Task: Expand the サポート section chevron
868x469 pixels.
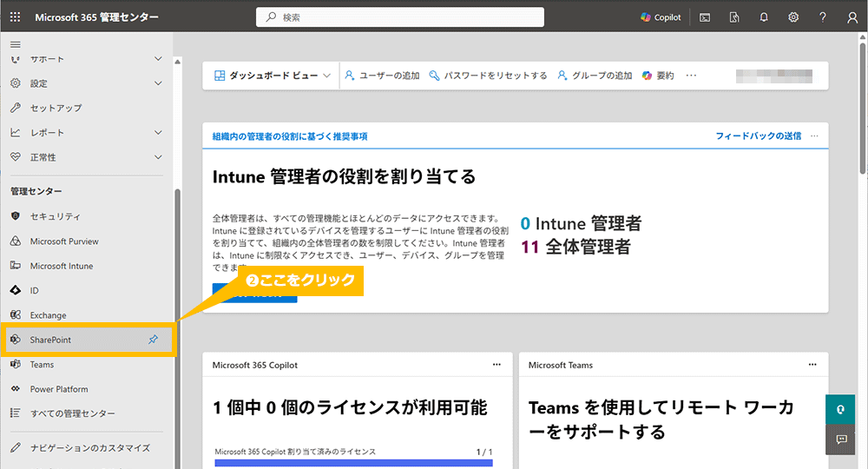Action: 158,59
